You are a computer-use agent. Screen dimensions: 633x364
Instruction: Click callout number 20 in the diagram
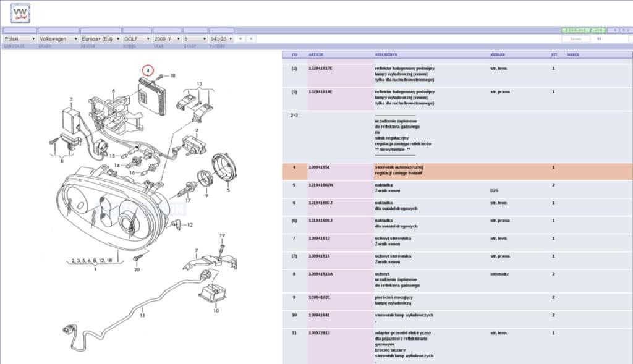click(x=137, y=269)
